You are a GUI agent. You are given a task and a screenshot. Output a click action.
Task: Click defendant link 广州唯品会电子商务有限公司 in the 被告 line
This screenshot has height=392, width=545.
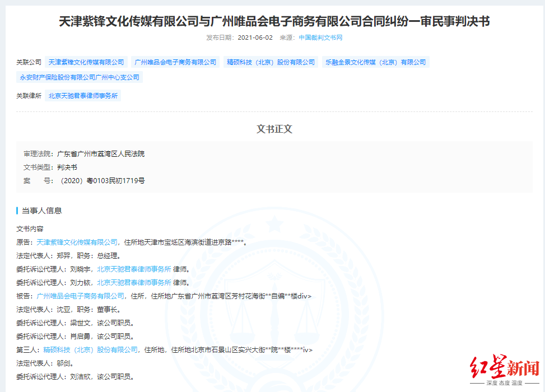[80, 296]
